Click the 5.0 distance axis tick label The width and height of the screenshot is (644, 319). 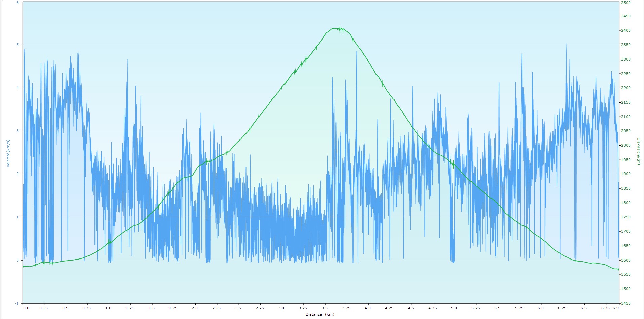pos(454,308)
